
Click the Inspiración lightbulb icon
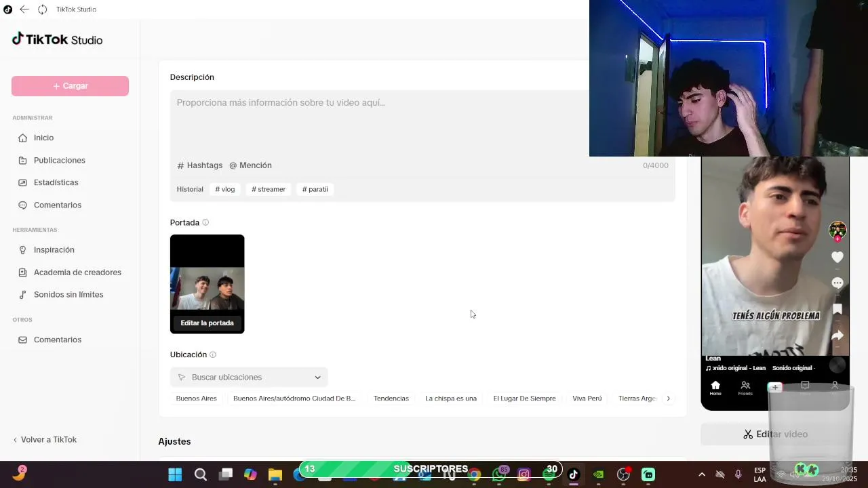(23, 249)
